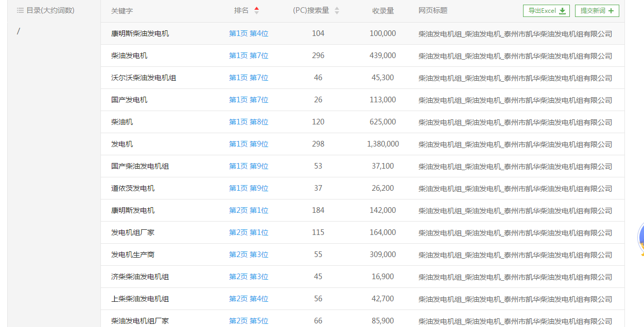
Task: Open ranking link for 康明斯柴油发电机
Action: click(x=249, y=33)
